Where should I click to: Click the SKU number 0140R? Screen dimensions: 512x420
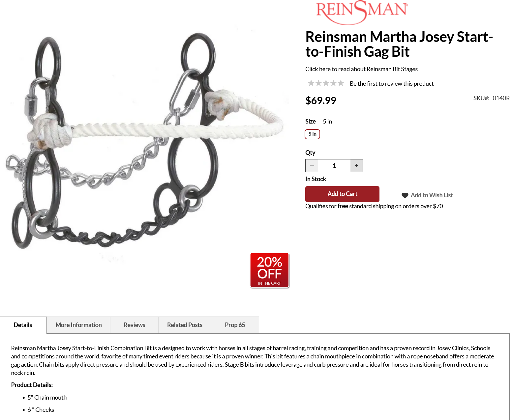[501, 98]
